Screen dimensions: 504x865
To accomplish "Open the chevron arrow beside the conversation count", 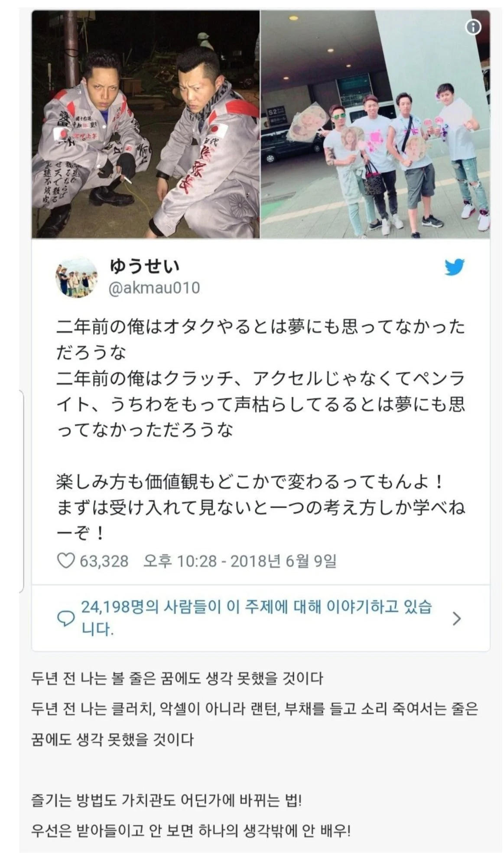I will coord(456,618).
